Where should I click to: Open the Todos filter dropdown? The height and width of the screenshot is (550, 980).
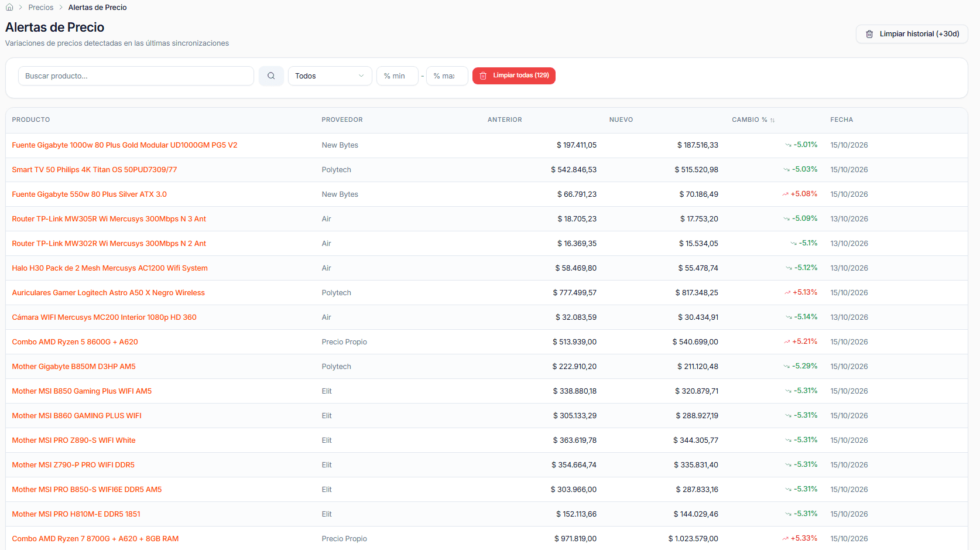coord(330,76)
